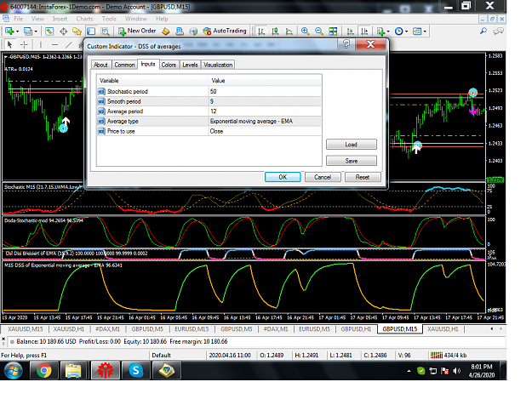
Task: Open the Indicators list icon
Action: (x=381, y=31)
